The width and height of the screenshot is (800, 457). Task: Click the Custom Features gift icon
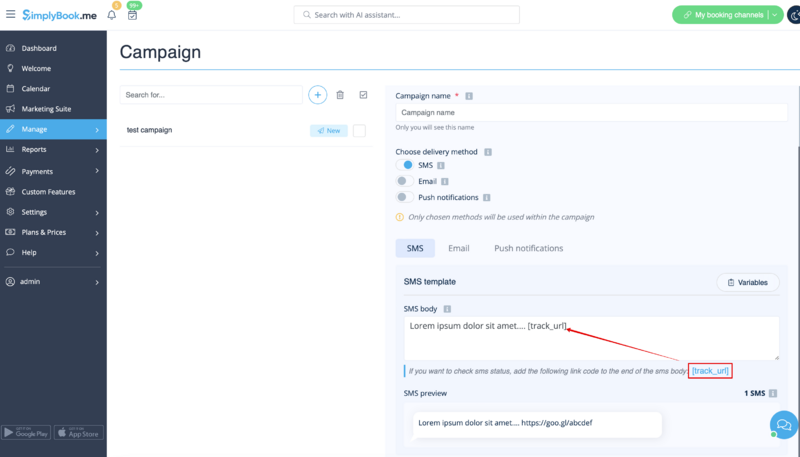[x=10, y=192]
